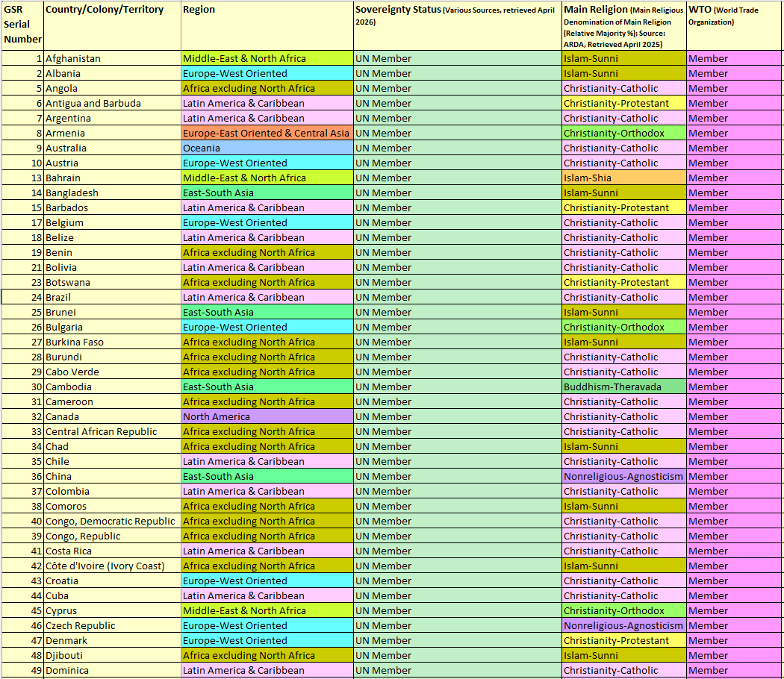
Task: Click serial number 40 cell
Action: [x=22, y=521]
